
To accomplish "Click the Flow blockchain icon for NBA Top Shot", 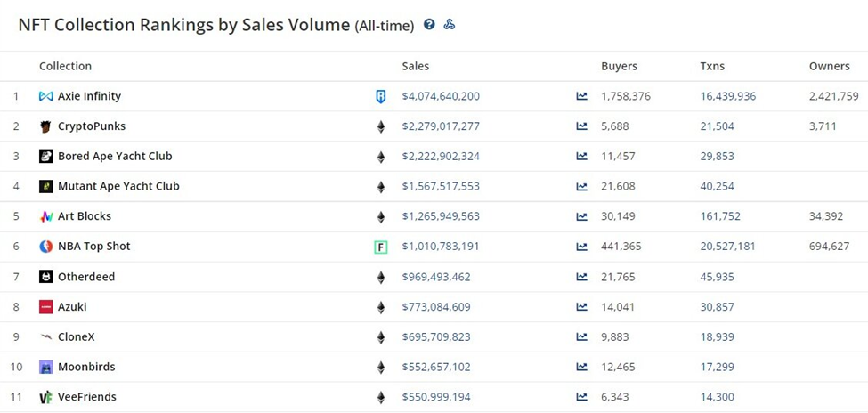I will click(x=381, y=247).
